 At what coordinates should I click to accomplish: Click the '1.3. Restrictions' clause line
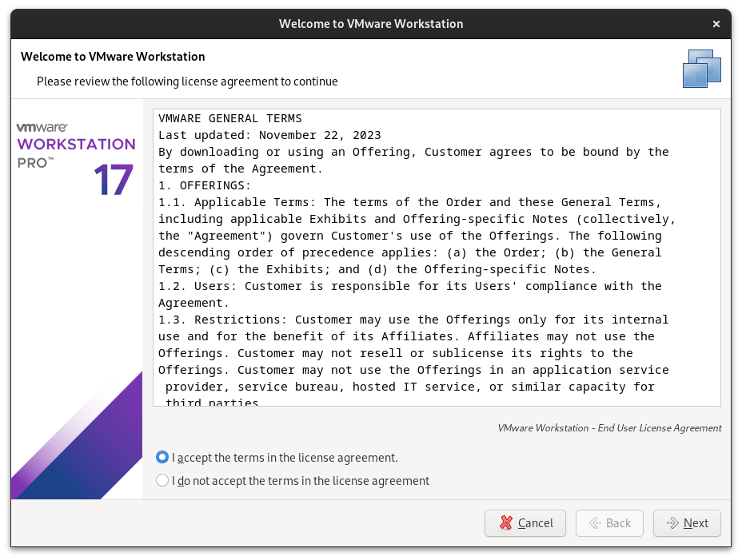click(413, 320)
